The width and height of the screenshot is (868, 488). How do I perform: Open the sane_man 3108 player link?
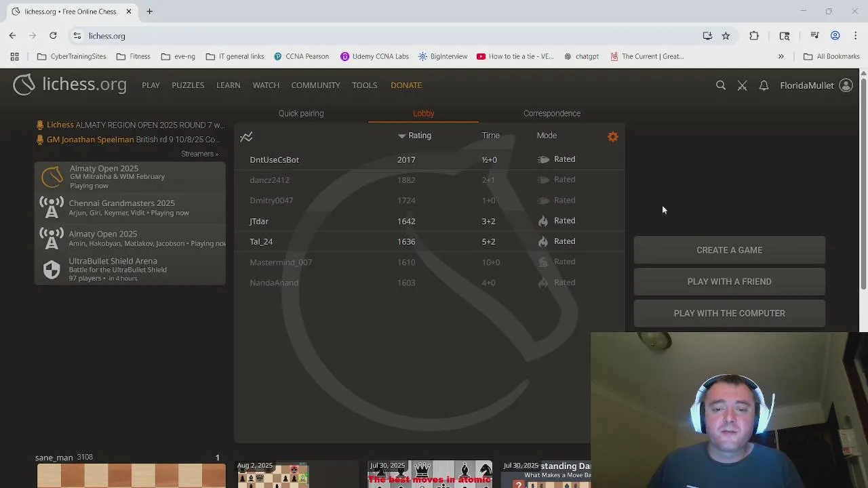point(64,457)
